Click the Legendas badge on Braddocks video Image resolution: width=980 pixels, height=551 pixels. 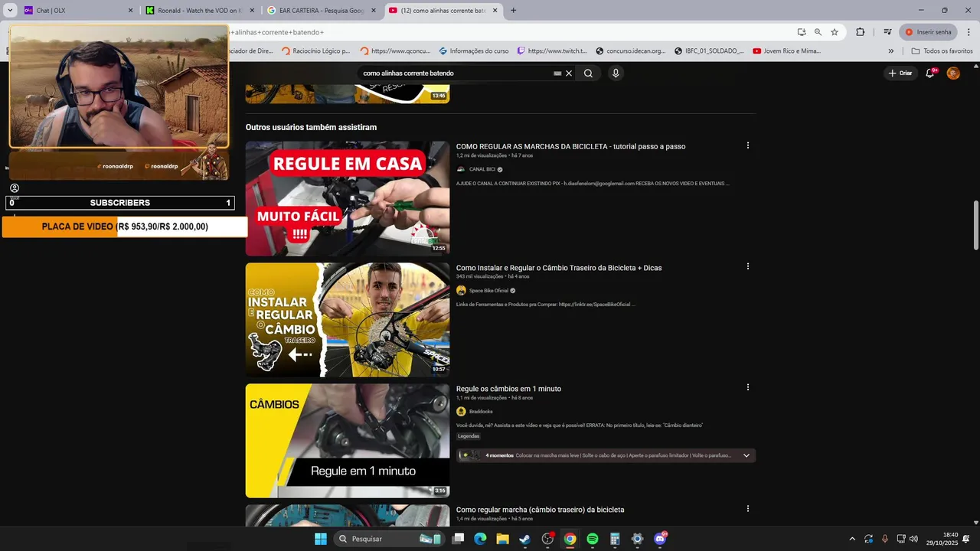469,436
